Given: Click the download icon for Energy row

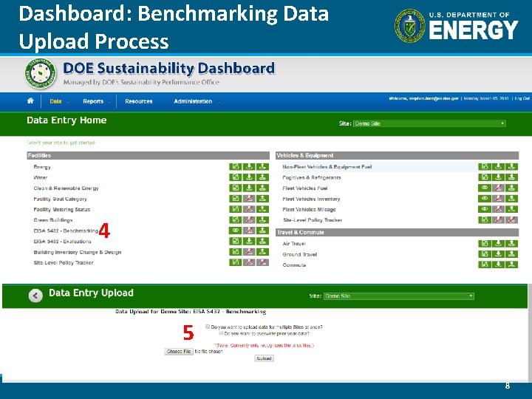Looking at the screenshot, I should tap(249, 166).
